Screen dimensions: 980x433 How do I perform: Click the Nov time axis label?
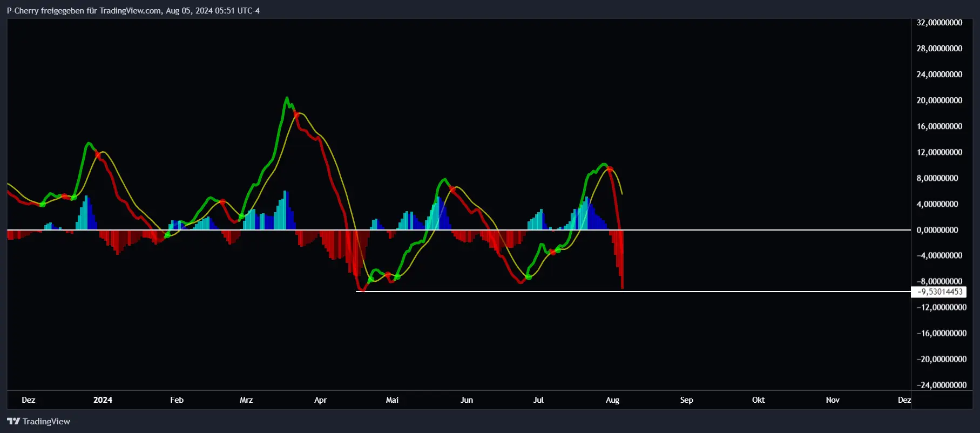point(833,400)
